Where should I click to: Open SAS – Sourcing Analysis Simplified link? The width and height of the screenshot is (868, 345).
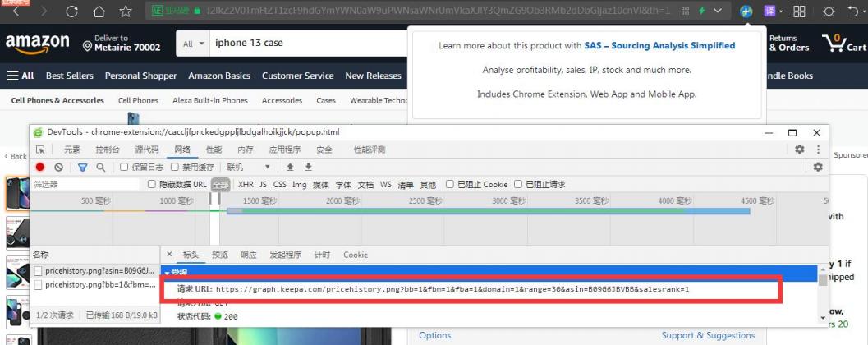(660, 45)
